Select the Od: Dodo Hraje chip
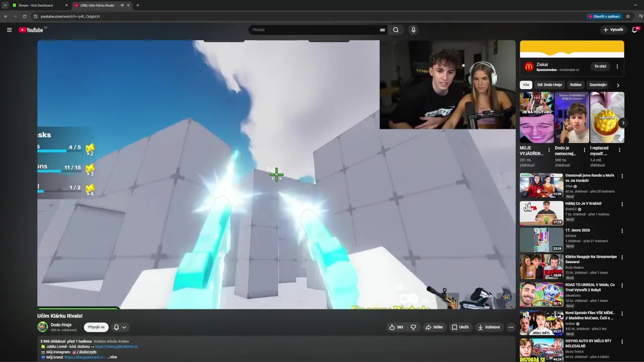Viewport: 644px width, 362px height. [549, 84]
